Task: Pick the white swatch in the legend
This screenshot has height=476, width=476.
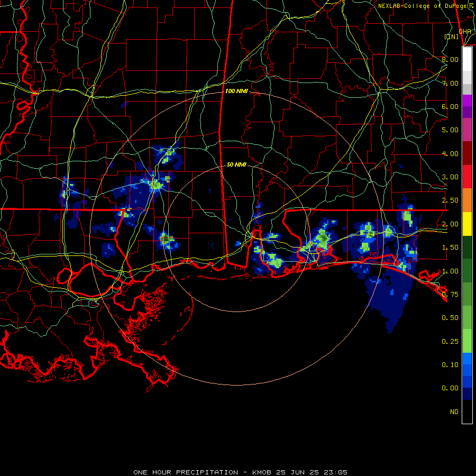Action: coord(467,59)
